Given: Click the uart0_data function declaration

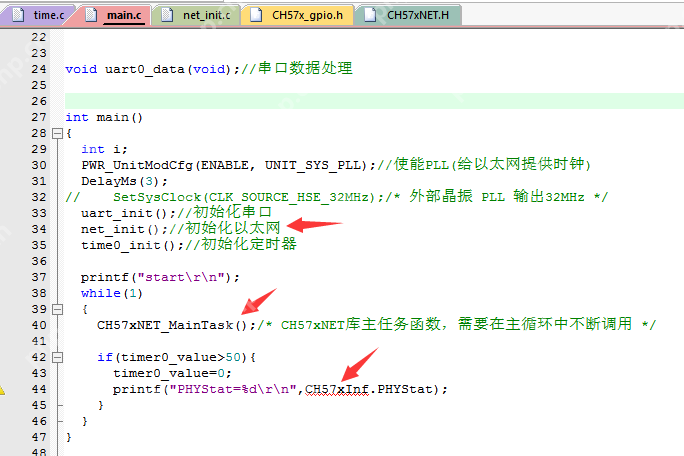Looking at the screenshot, I should click(x=152, y=69).
